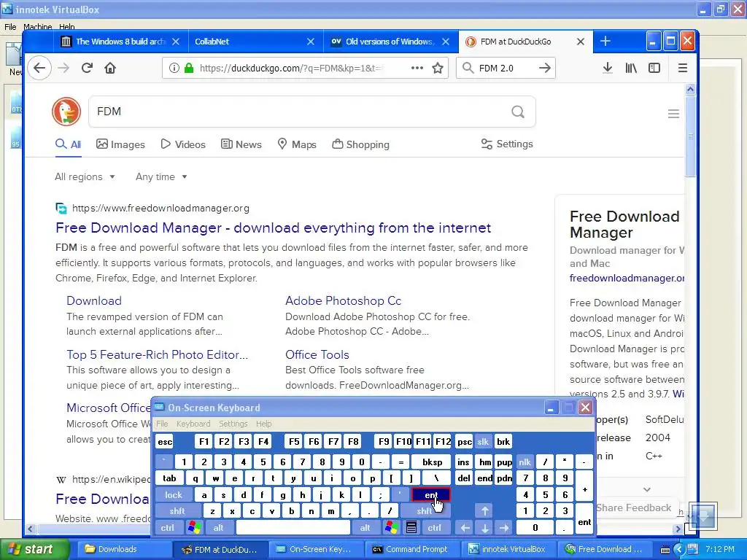Screen dimensions: 747x560
Task: Click the page vertical scrollbar thumb
Action: tap(690, 136)
